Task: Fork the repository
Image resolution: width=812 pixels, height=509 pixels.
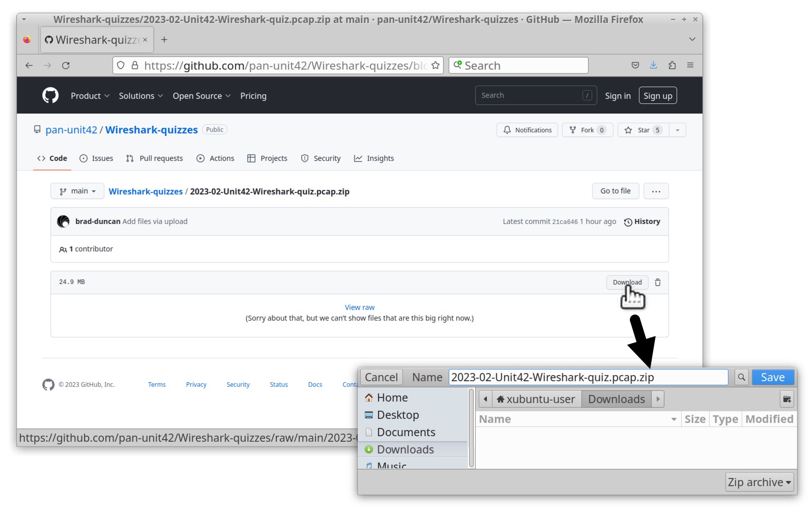Action: 588,130
